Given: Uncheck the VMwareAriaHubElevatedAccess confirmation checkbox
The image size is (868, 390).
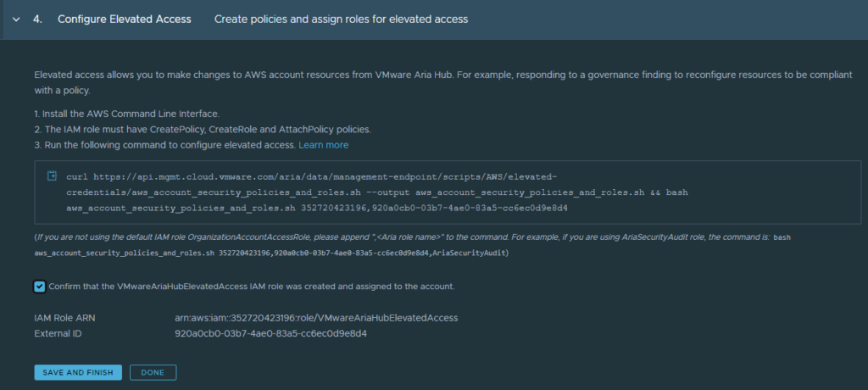Looking at the screenshot, I should 39,287.
